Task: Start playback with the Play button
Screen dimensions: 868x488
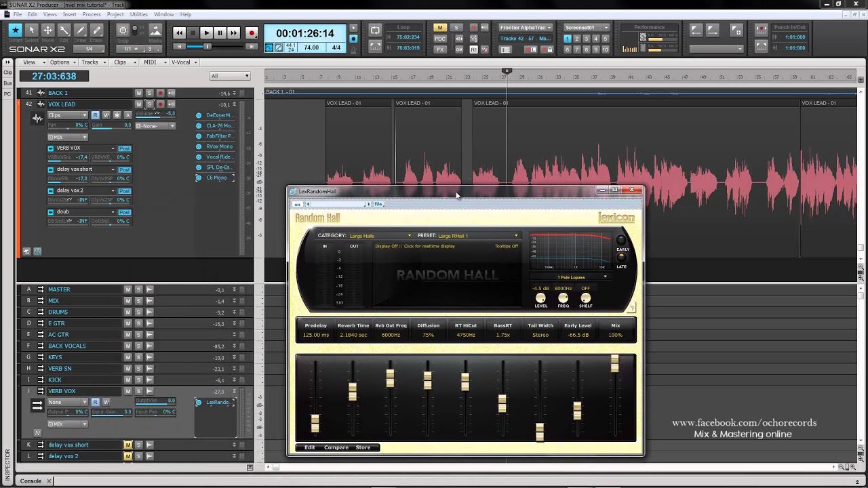Action: [206, 33]
